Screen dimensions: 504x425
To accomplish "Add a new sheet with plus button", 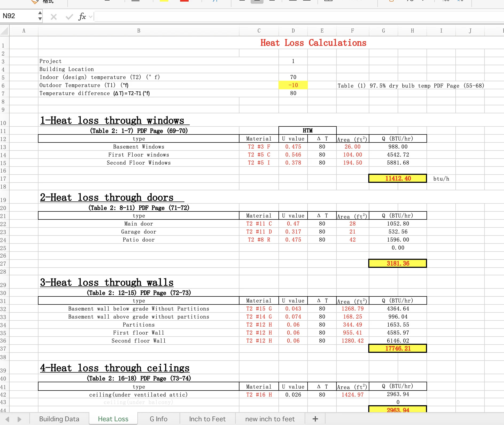I will pyautogui.click(x=315, y=419).
